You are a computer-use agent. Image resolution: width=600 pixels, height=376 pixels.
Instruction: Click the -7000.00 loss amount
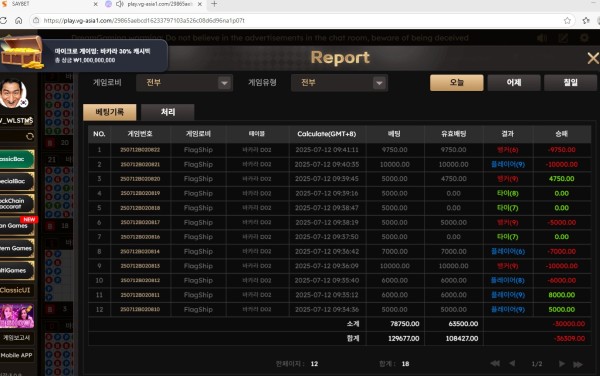point(561,251)
